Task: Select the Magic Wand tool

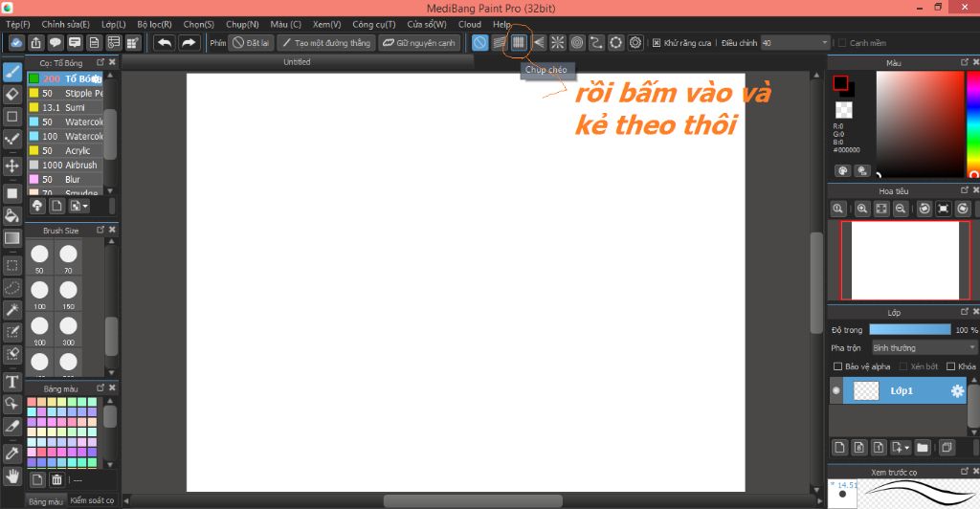Action: (11, 310)
